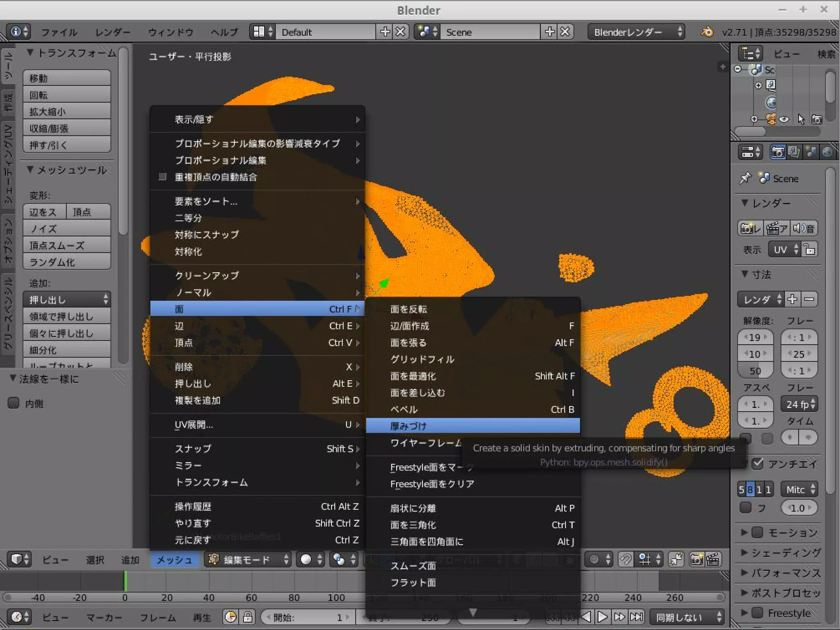Image resolution: width=840 pixels, height=630 pixels.
Task: Click the 細分化 button in tool shelf
Action: (x=66, y=350)
